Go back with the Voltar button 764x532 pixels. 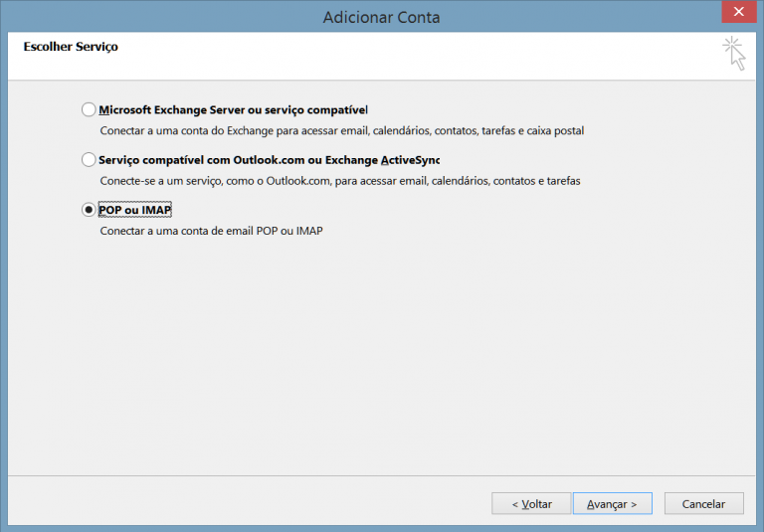(x=531, y=504)
